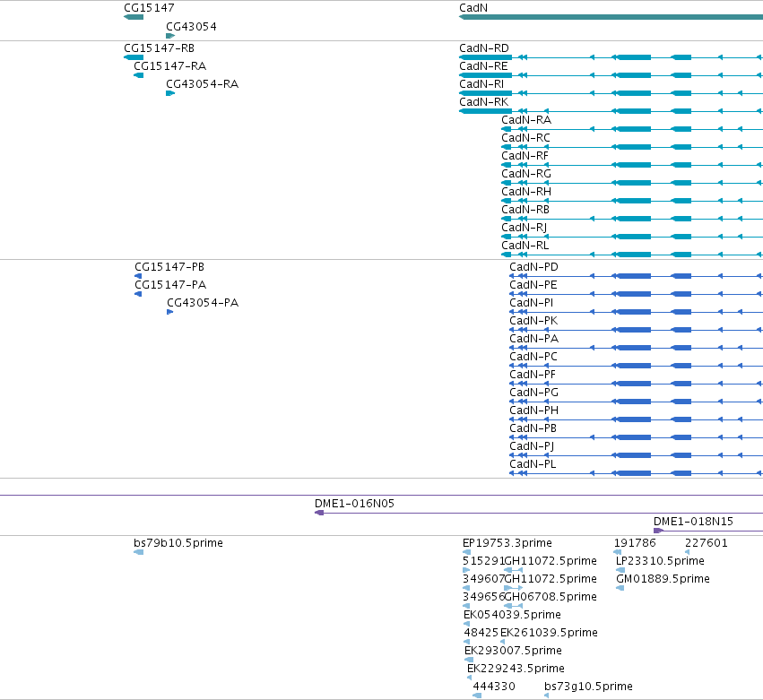The image size is (763, 700).
Task: Click the CadN-PC protein label
Action: pyautogui.click(x=533, y=357)
